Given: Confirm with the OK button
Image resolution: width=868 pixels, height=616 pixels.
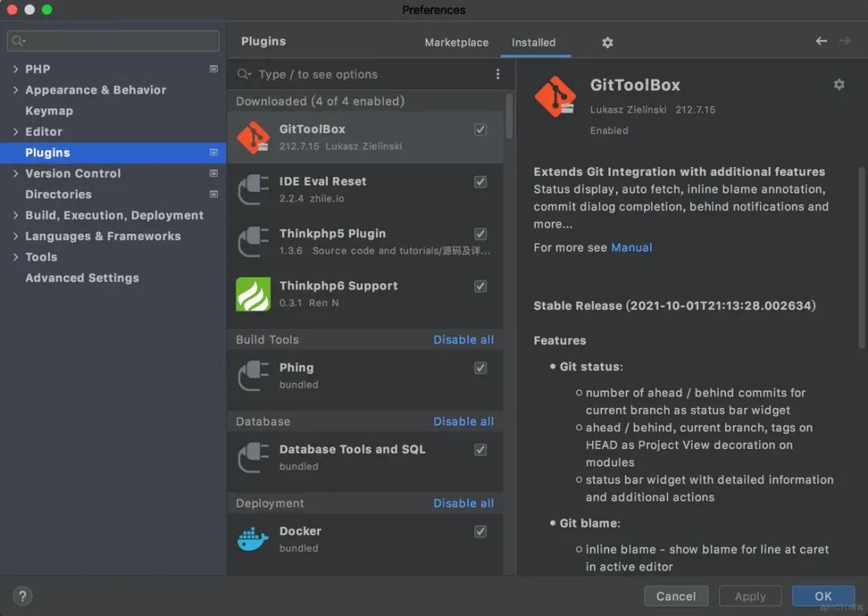Looking at the screenshot, I should (x=823, y=596).
